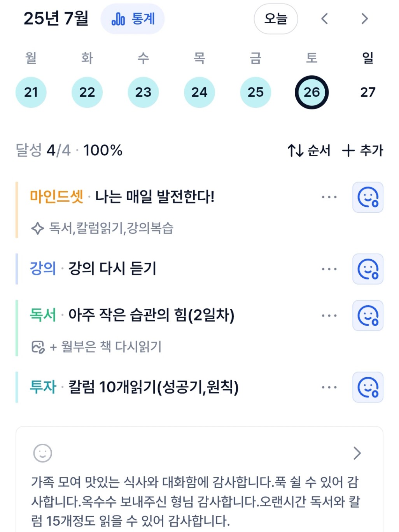This screenshot has width=399, height=532.
Task: Open the 통계 statistics view
Action: [x=133, y=19]
